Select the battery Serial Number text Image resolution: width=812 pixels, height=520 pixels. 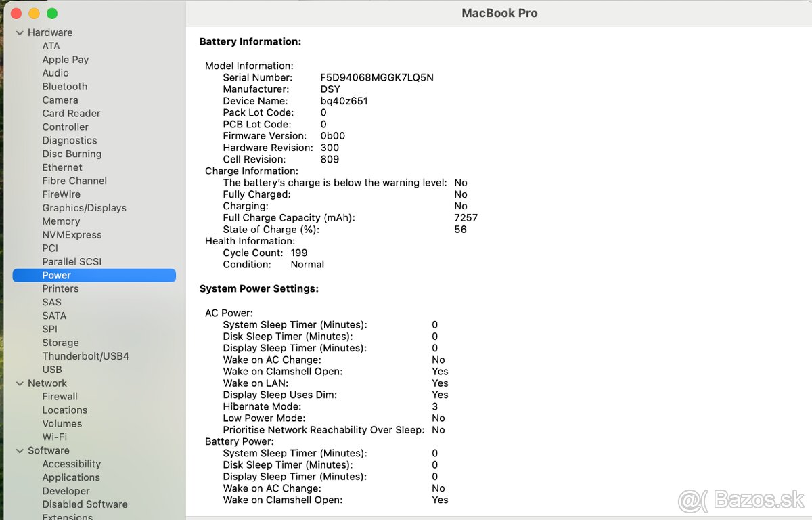(x=376, y=77)
